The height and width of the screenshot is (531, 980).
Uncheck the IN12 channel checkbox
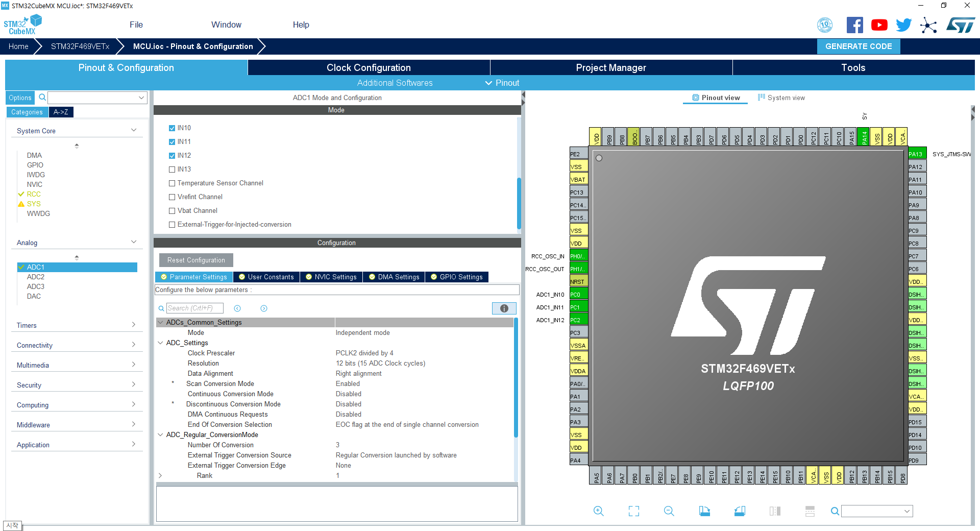172,156
